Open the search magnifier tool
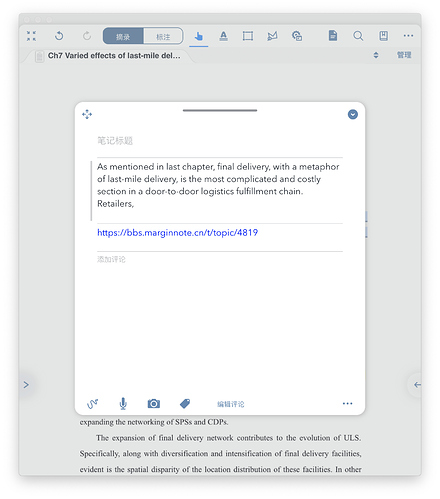Screen dimensions: 440x499 [358, 36]
